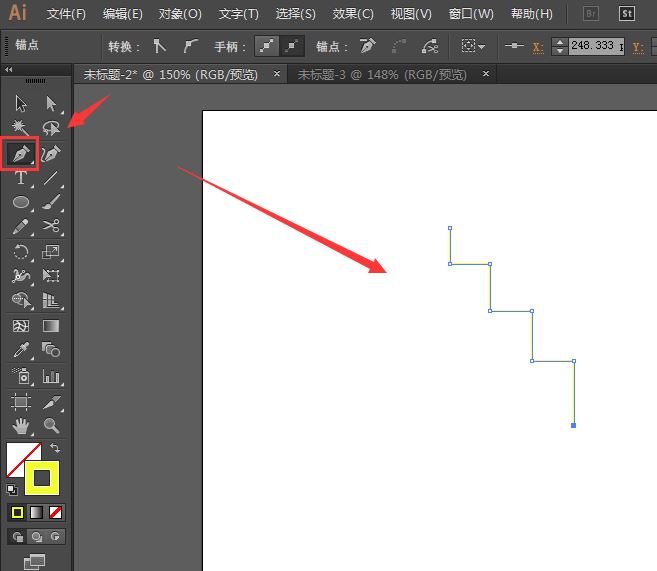This screenshot has width=657, height=571.
Task: Choose the Rotate tool
Action: coord(21,252)
